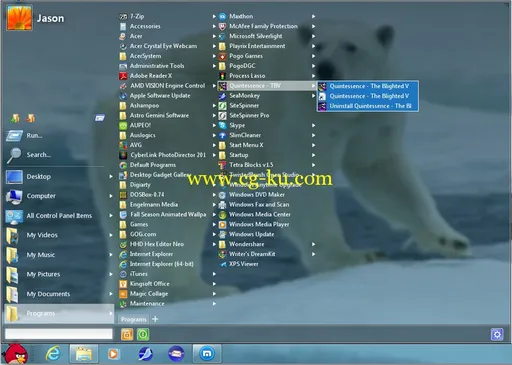
Task: Click the Maxthon browser icon
Action: click(222, 16)
